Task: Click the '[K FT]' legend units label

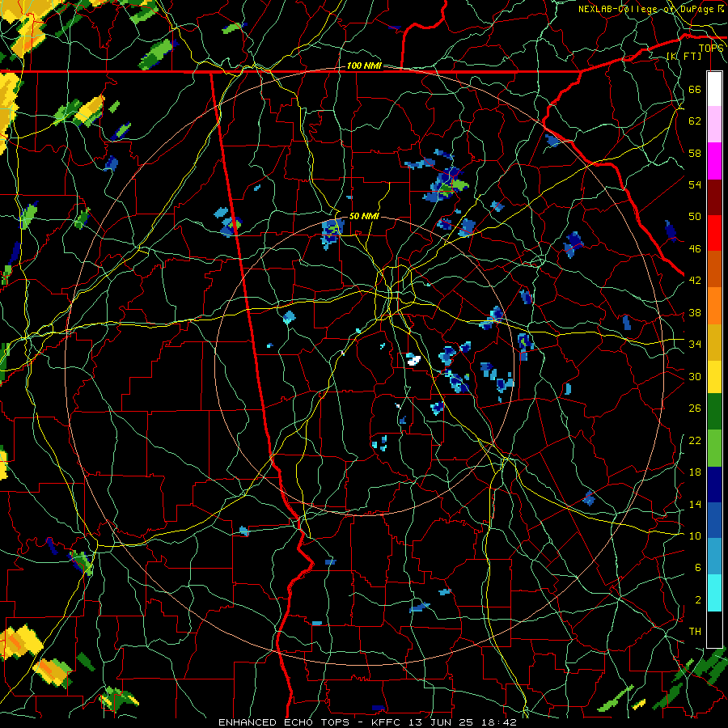Action: point(684,56)
